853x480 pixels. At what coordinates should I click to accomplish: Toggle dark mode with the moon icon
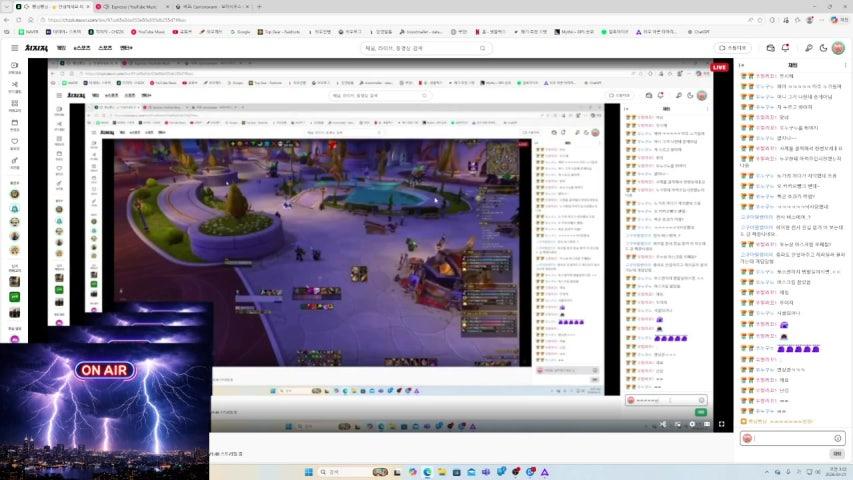(x=823, y=48)
